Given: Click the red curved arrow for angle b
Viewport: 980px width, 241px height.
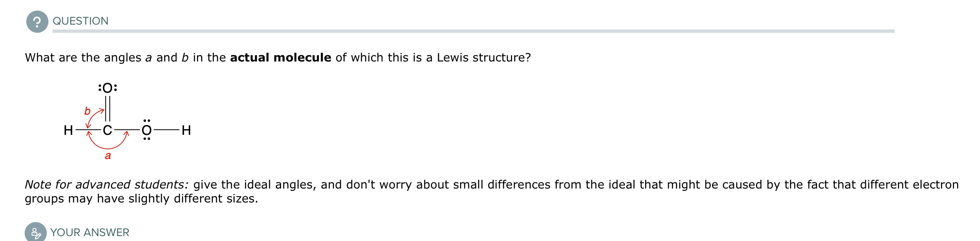Looking at the screenshot, I should 93,117.
